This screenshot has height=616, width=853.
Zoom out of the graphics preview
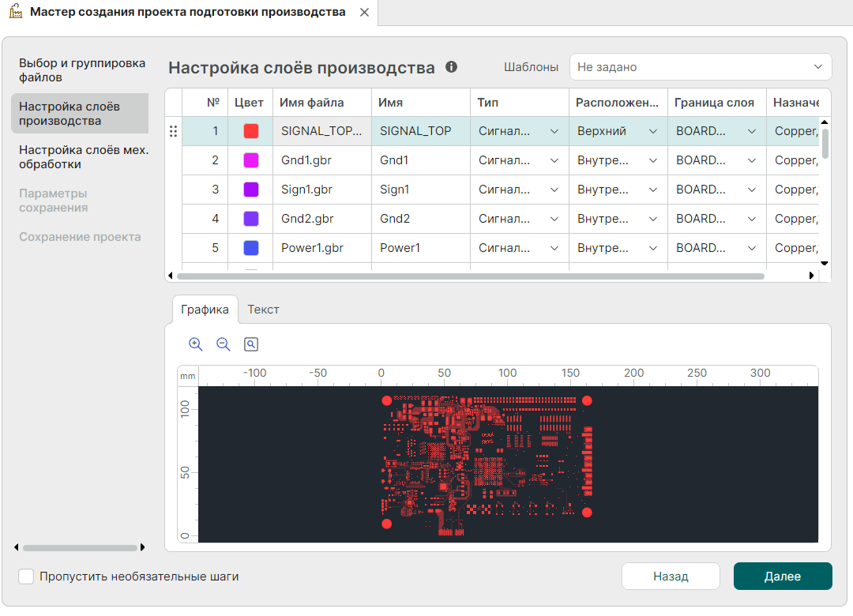click(x=223, y=344)
